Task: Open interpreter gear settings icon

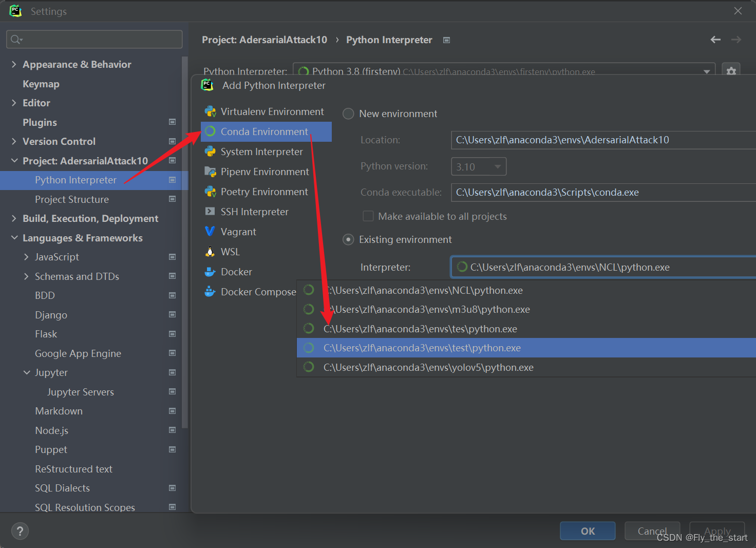Action: [x=731, y=71]
